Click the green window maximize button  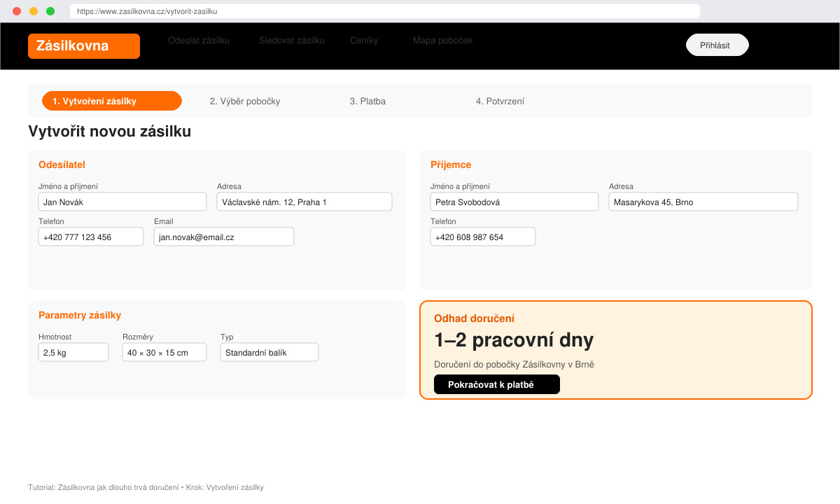pos(50,11)
